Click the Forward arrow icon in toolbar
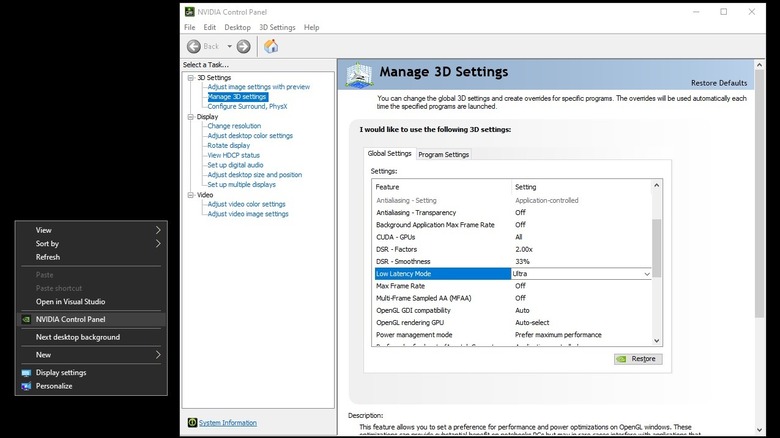The width and height of the screenshot is (780, 438). point(243,46)
